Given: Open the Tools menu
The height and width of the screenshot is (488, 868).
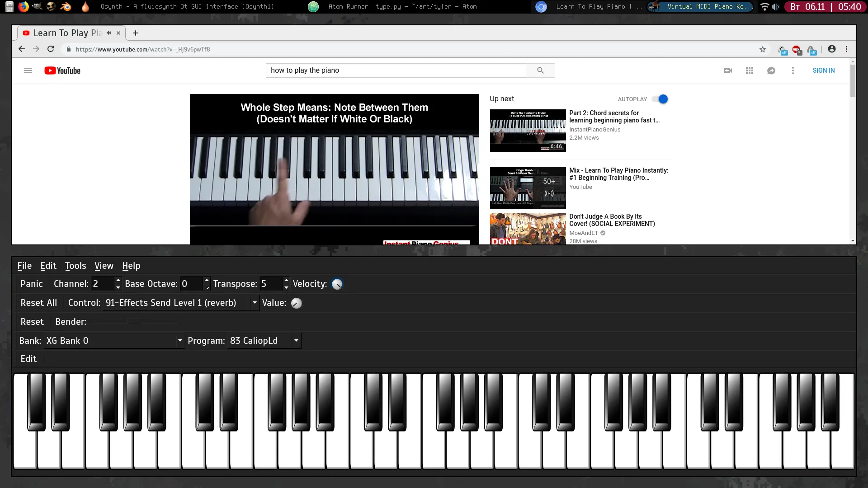Looking at the screenshot, I should pyautogui.click(x=75, y=266).
